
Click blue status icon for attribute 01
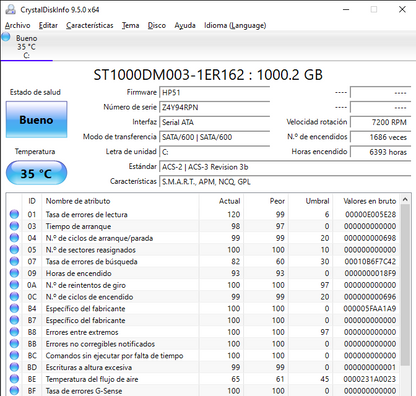tap(14, 214)
